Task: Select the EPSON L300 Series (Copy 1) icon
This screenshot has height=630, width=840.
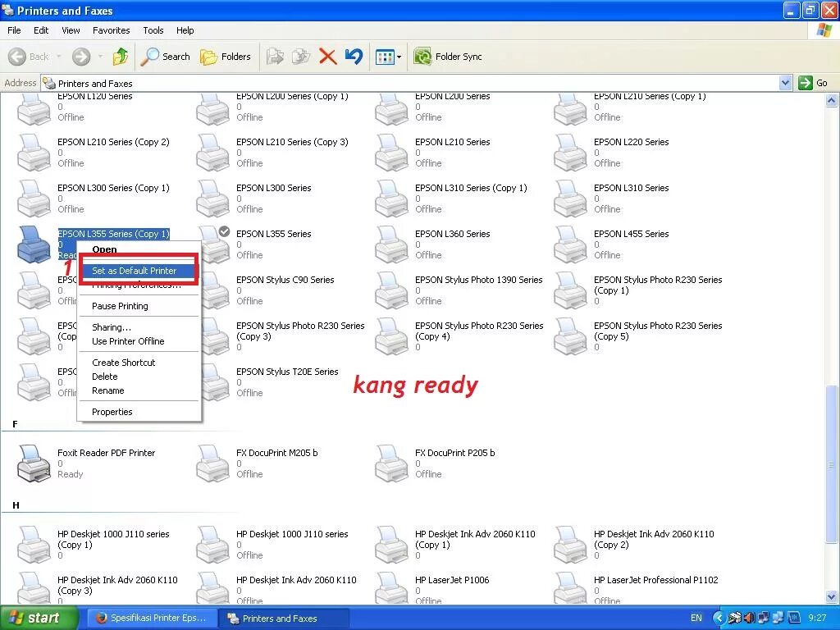Action: [x=34, y=199]
